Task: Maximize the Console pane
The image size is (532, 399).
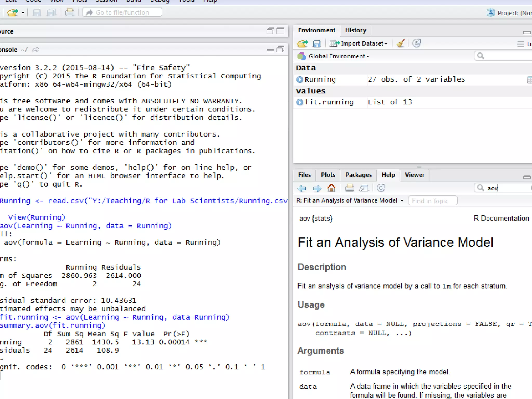Action: pyautogui.click(x=280, y=49)
